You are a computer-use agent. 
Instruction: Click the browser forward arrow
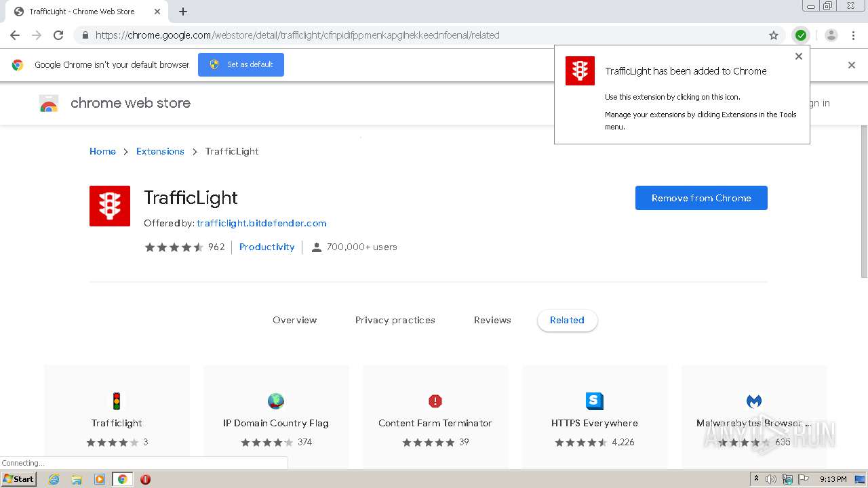[x=37, y=35]
